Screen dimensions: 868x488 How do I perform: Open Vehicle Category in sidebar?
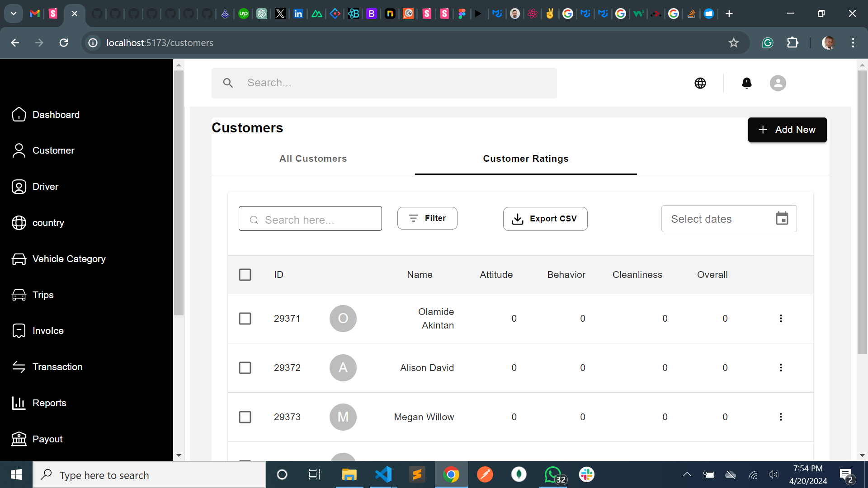(x=58, y=259)
